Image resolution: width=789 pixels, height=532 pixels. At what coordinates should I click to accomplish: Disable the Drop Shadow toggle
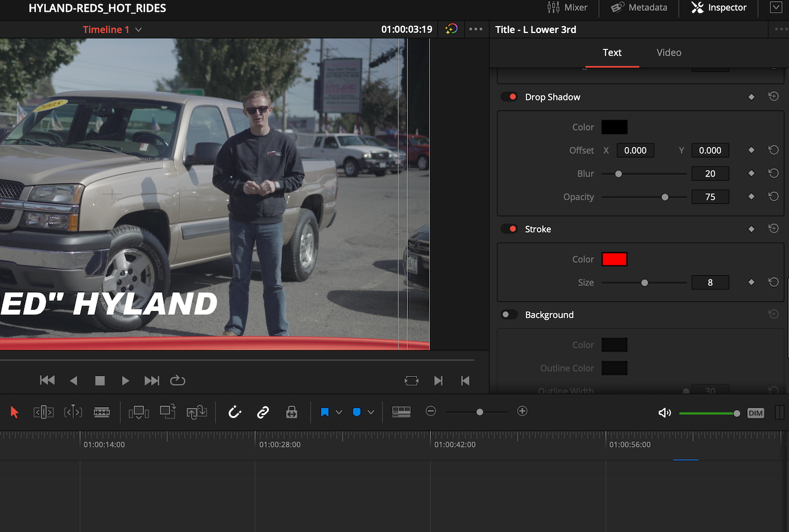pyautogui.click(x=510, y=97)
